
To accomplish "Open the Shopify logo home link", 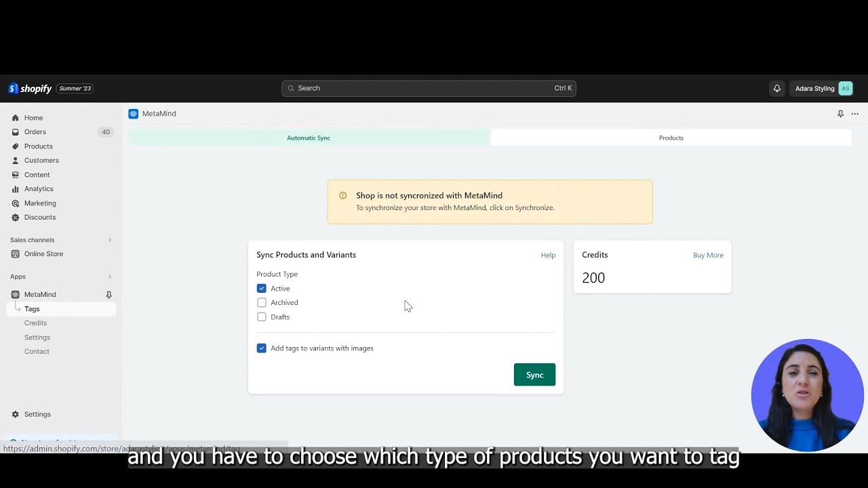I will pos(30,89).
